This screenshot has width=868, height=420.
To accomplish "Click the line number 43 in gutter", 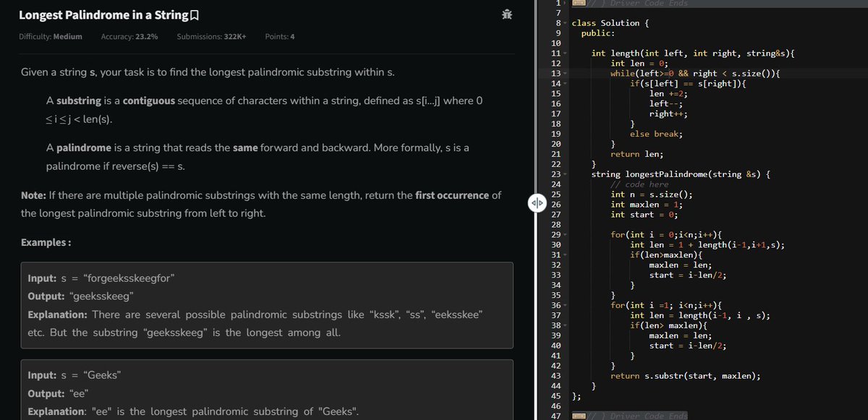I will pos(556,377).
